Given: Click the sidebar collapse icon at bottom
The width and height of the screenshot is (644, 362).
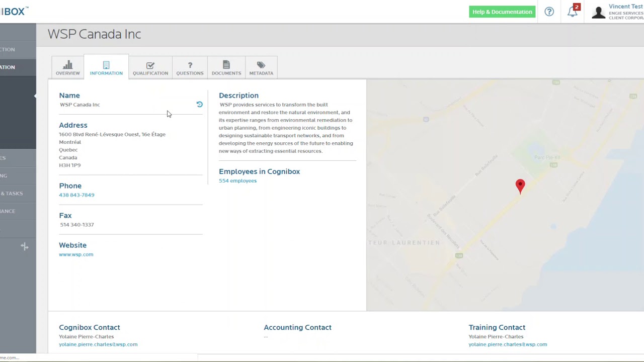Looking at the screenshot, I should pyautogui.click(x=24, y=246).
